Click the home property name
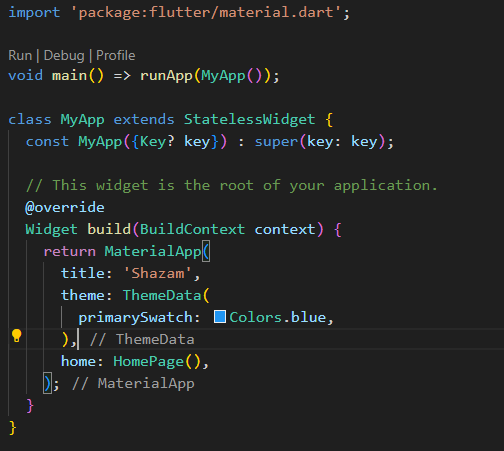504x451 pixels. click(x=78, y=361)
